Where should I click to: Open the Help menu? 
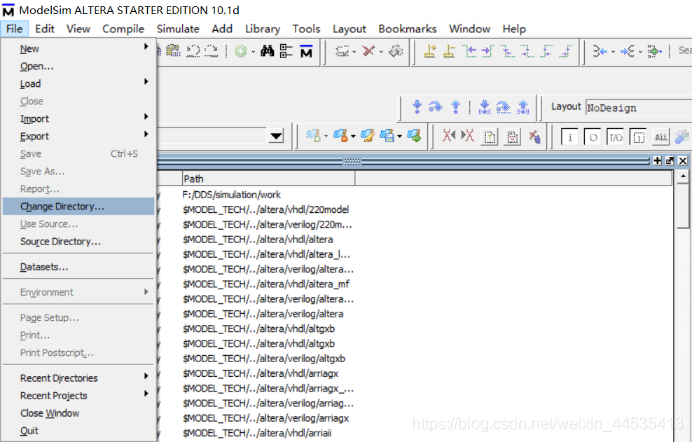pyautogui.click(x=514, y=29)
